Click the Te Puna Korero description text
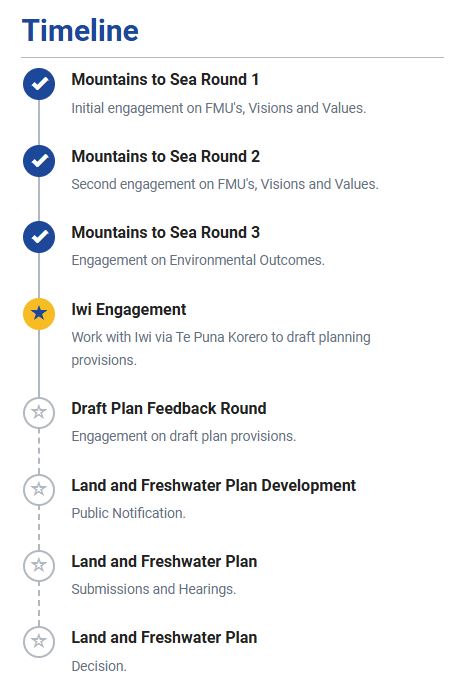 click(x=221, y=349)
